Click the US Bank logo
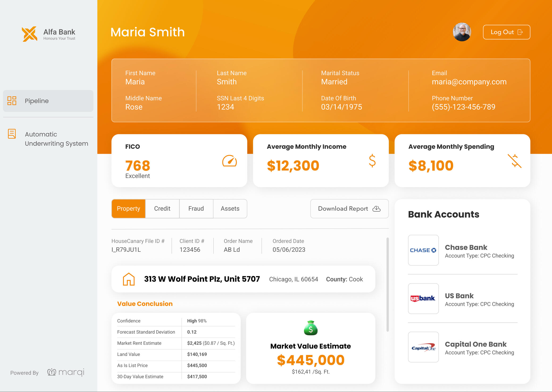The width and height of the screenshot is (552, 392). pyautogui.click(x=423, y=299)
